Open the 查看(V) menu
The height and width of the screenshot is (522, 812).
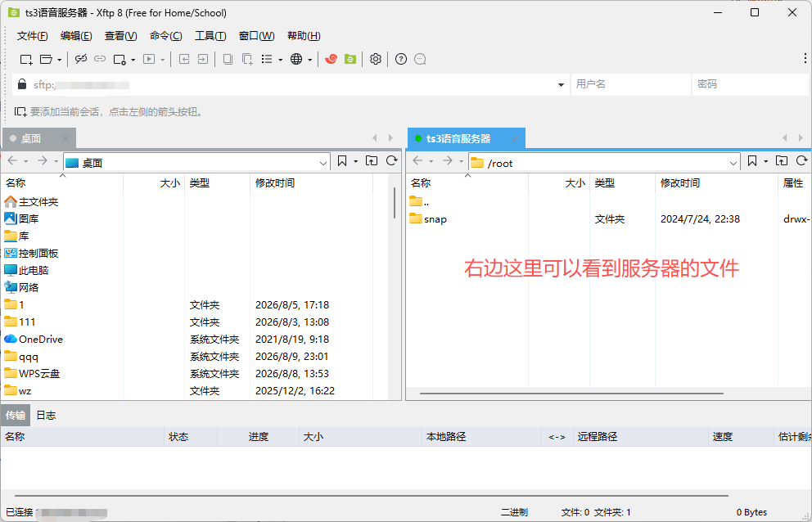coord(120,36)
